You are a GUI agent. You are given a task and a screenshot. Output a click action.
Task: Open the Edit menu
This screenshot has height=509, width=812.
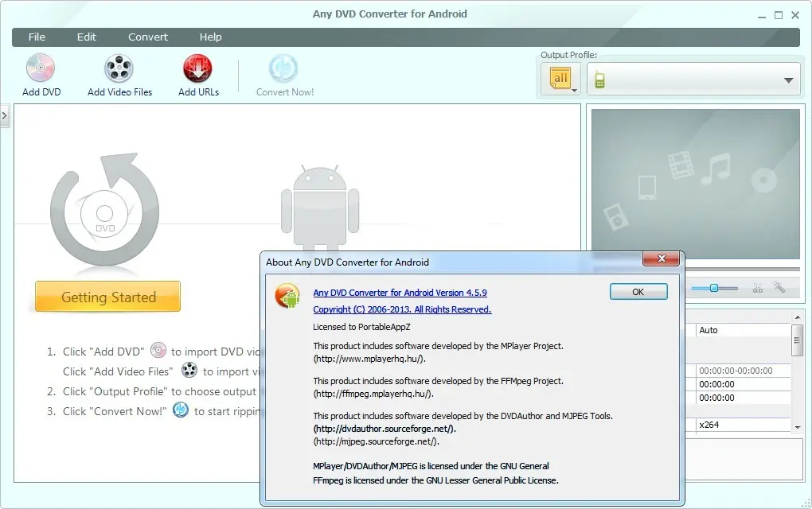(87, 37)
